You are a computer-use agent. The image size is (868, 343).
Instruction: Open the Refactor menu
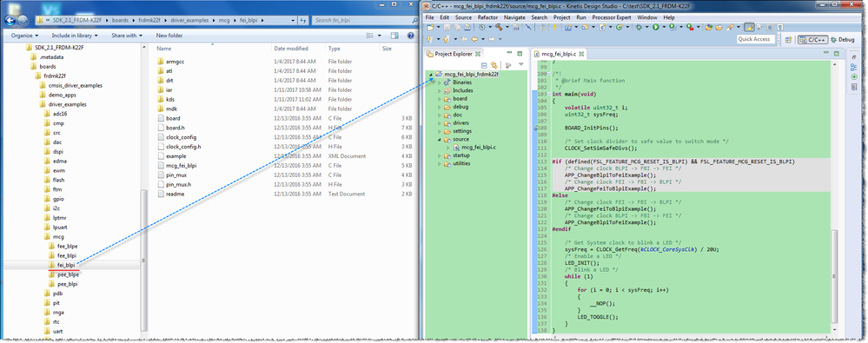pos(487,17)
